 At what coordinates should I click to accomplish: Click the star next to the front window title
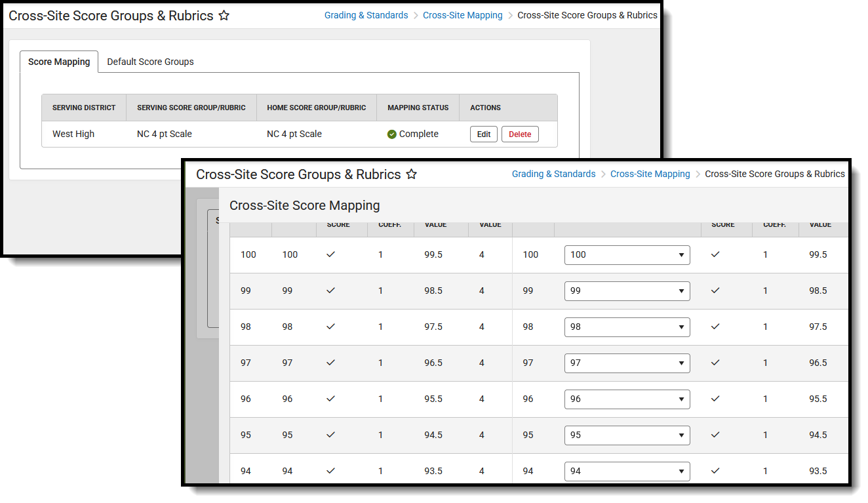[x=411, y=174]
